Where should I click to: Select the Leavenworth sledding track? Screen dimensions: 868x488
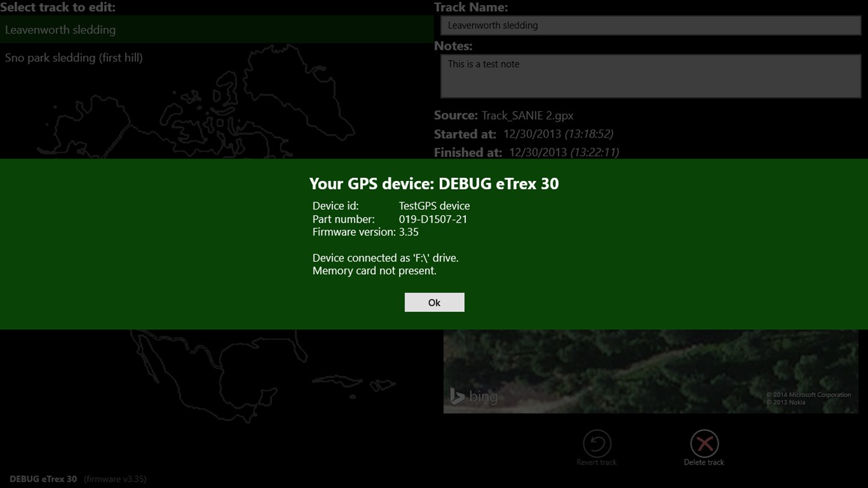click(60, 29)
